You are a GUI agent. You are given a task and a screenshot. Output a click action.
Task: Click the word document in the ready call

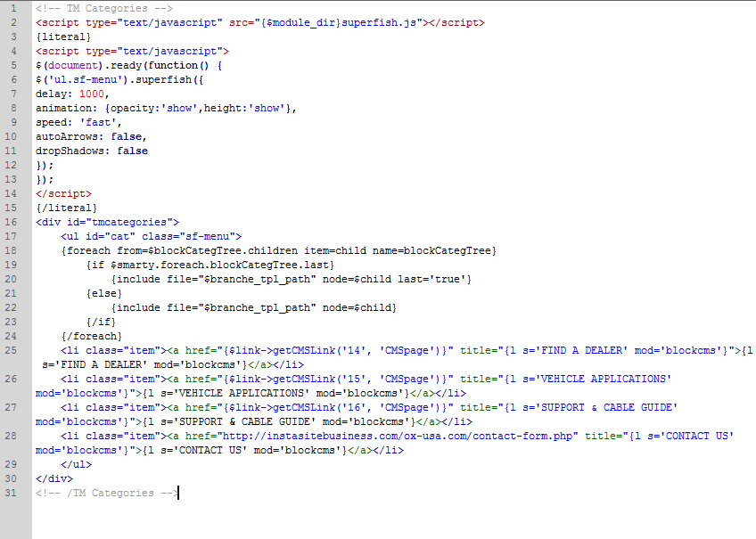[73, 65]
